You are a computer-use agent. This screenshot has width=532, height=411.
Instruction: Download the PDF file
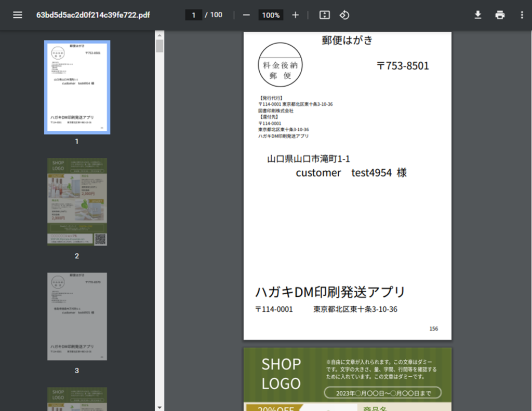coord(478,15)
